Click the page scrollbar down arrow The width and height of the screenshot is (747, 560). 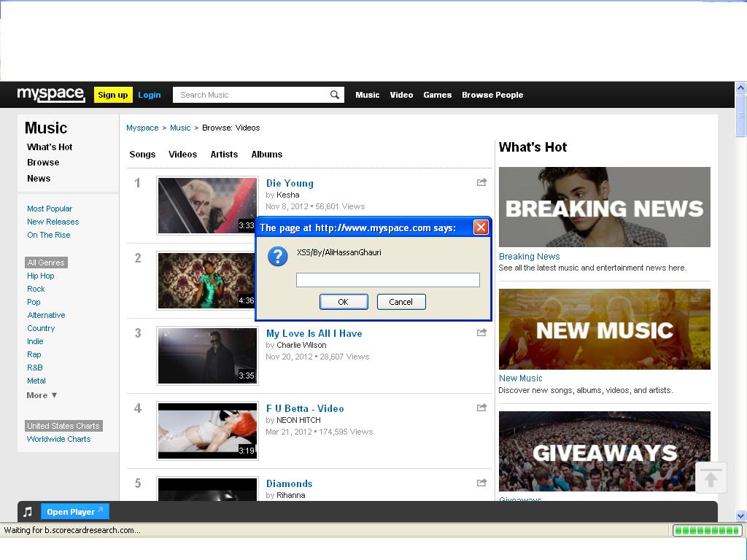[740, 516]
